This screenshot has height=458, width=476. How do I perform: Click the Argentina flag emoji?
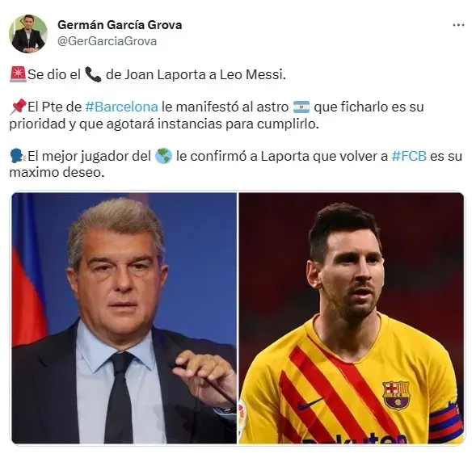301,107
